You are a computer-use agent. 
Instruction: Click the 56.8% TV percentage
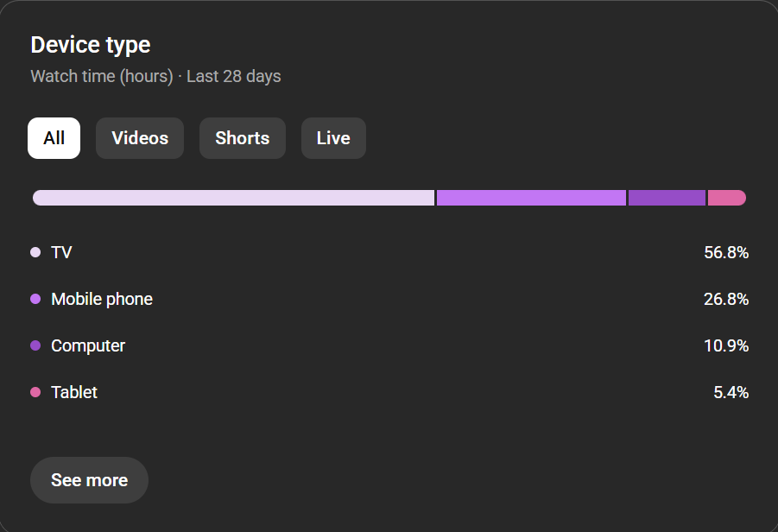pyautogui.click(x=726, y=252)
